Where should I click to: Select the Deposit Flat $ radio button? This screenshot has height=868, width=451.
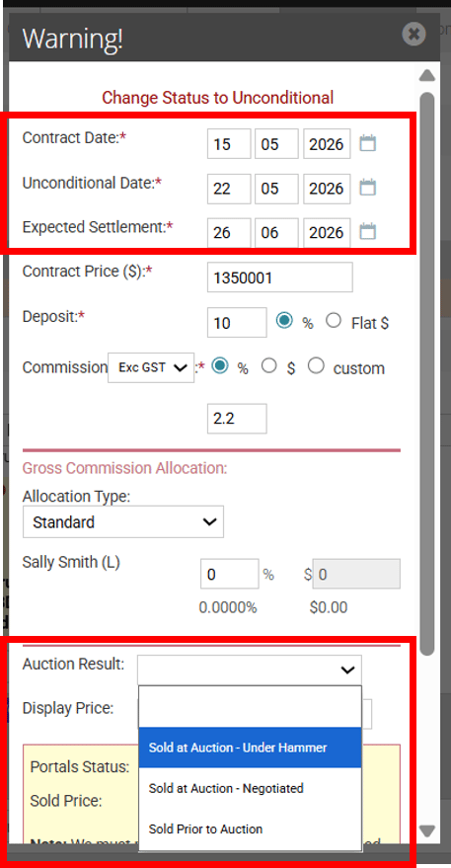pyautogui.click(x=334, y=321)
